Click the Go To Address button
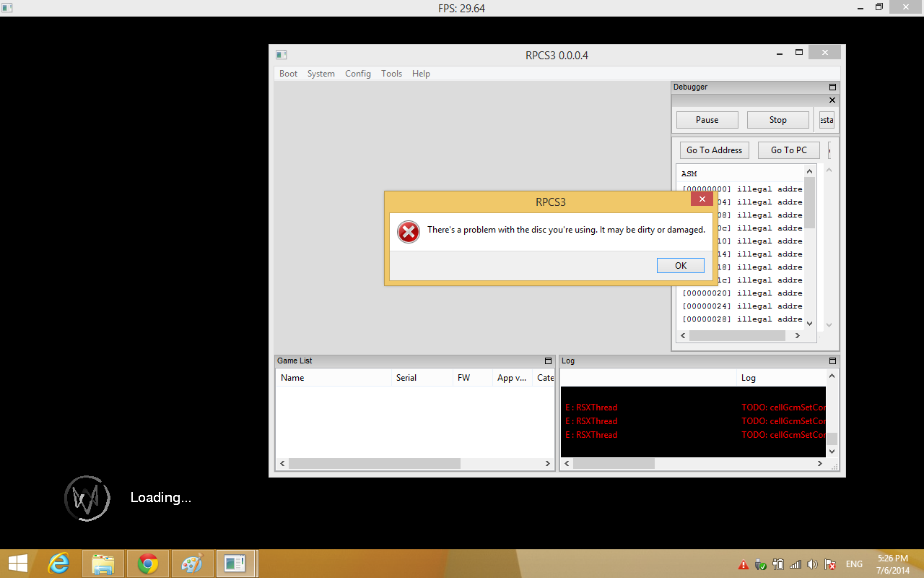Image resolution: width=924 pixels, height=578 pixels. point(715,150)
